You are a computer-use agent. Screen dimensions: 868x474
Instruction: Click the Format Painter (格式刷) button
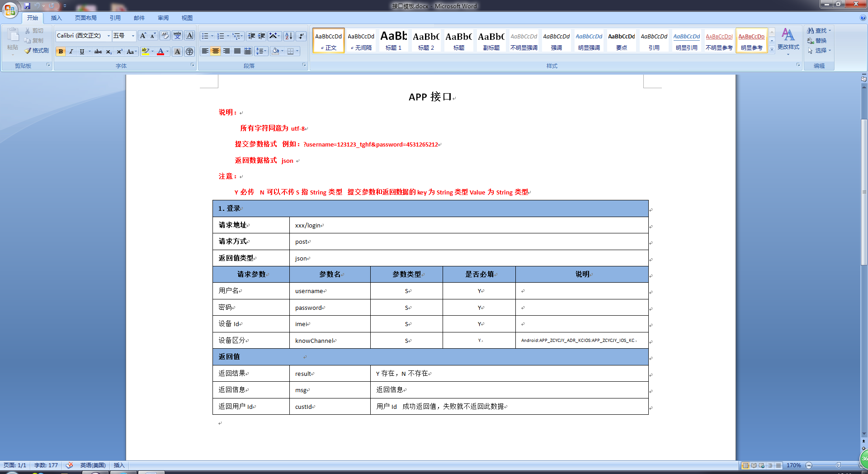coord(37,51)
